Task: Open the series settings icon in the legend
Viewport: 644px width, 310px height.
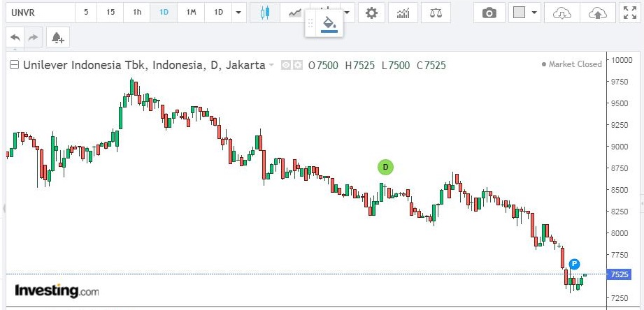Action: 298,65
